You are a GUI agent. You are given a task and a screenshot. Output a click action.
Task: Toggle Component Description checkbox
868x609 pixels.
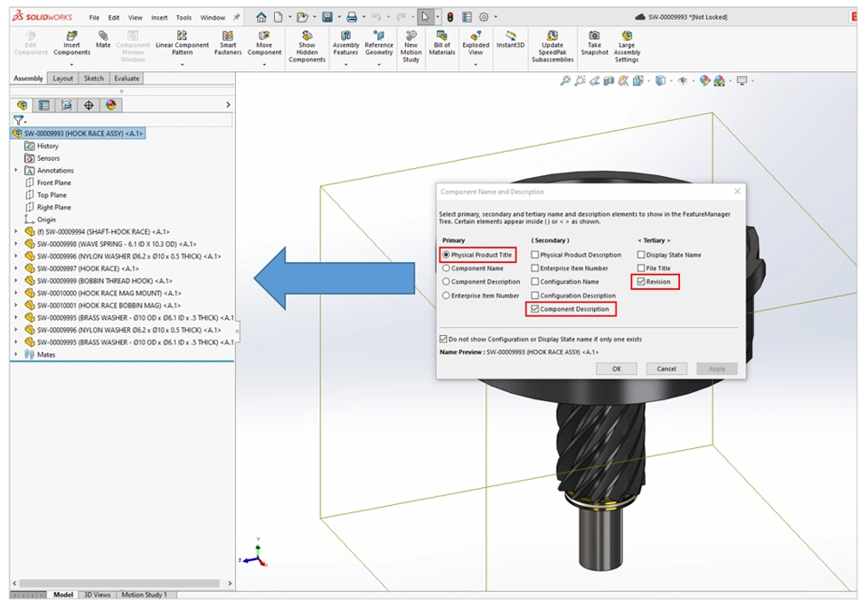click(x=534, y=309)
